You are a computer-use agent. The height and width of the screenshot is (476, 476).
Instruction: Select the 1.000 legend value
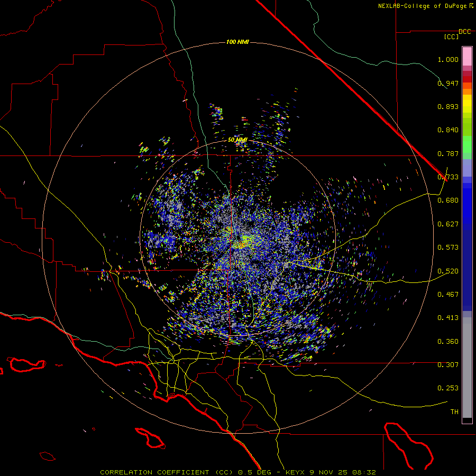pyautogui.click(x=448, y=59)
